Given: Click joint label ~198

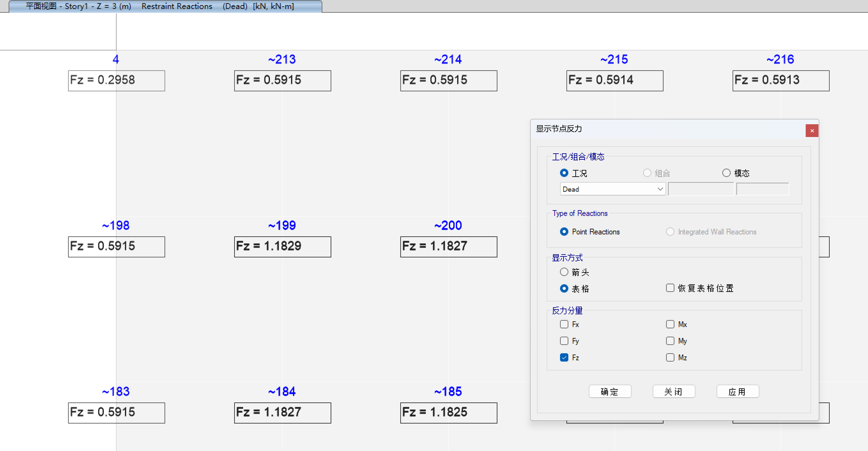Looking at the screenshot, I should tap(116, 226).
